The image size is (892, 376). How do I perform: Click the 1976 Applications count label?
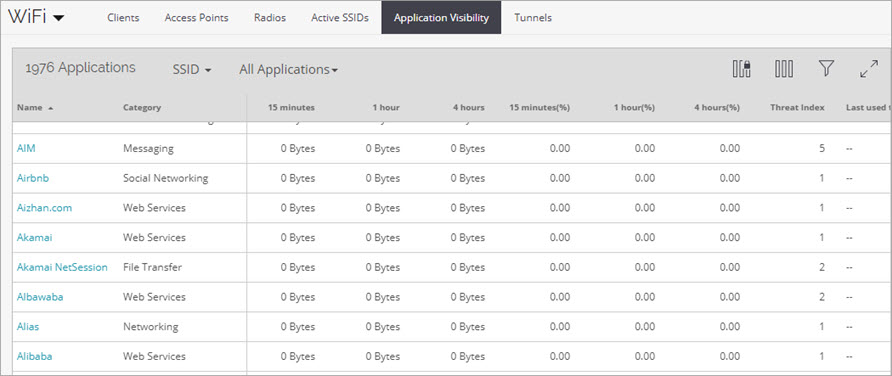(80, 68)
